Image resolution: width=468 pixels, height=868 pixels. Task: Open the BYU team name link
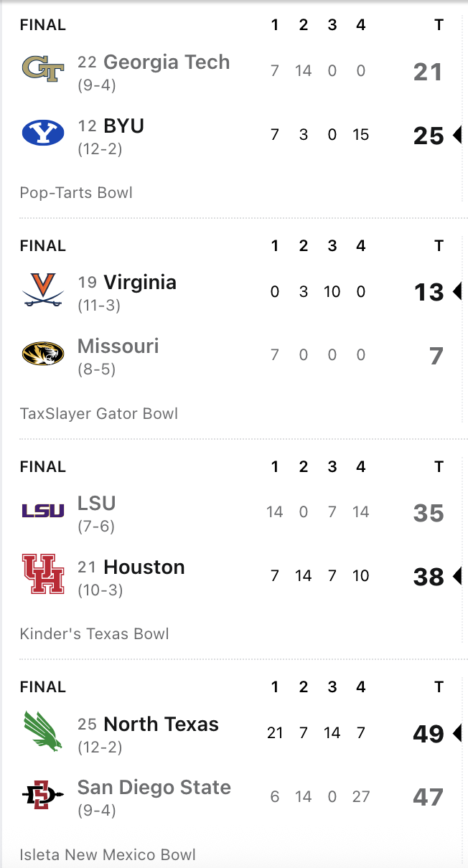click(x=124, y=126)
